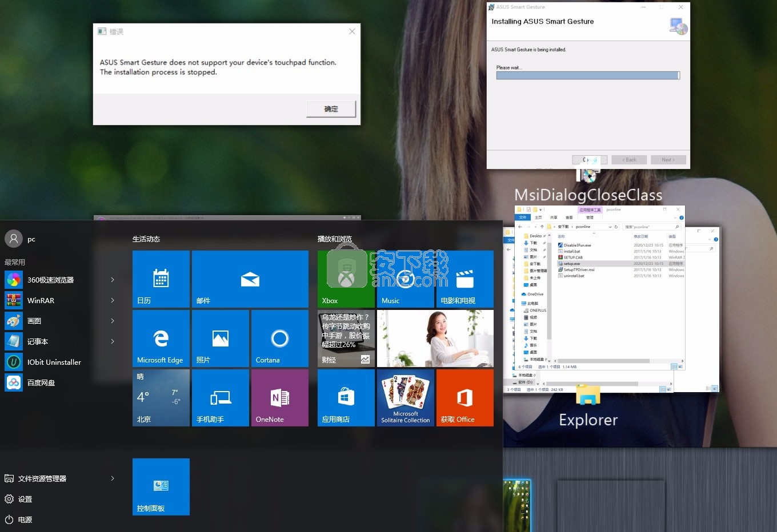
Task: Open the 照片 photos tile
Action: coord(221,338)
